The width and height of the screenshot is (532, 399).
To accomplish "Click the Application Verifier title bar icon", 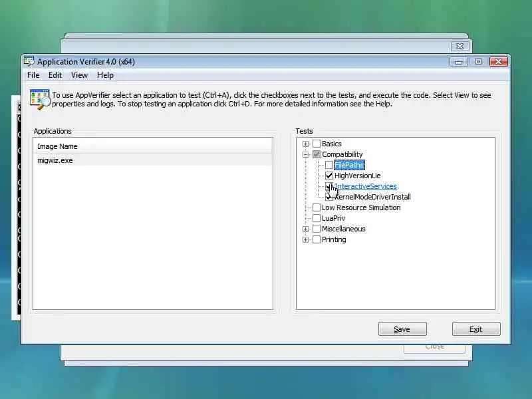I will pos(29,61).
